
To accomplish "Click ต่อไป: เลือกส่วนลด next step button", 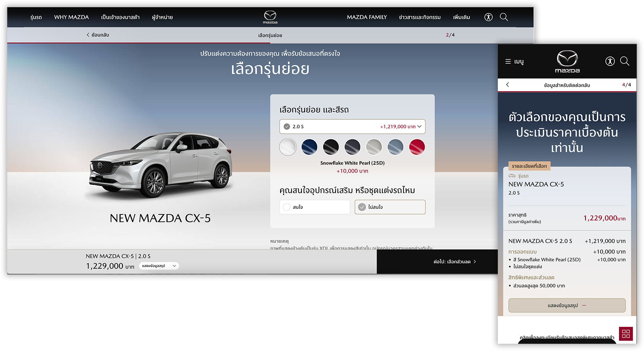I will [454, 262].
